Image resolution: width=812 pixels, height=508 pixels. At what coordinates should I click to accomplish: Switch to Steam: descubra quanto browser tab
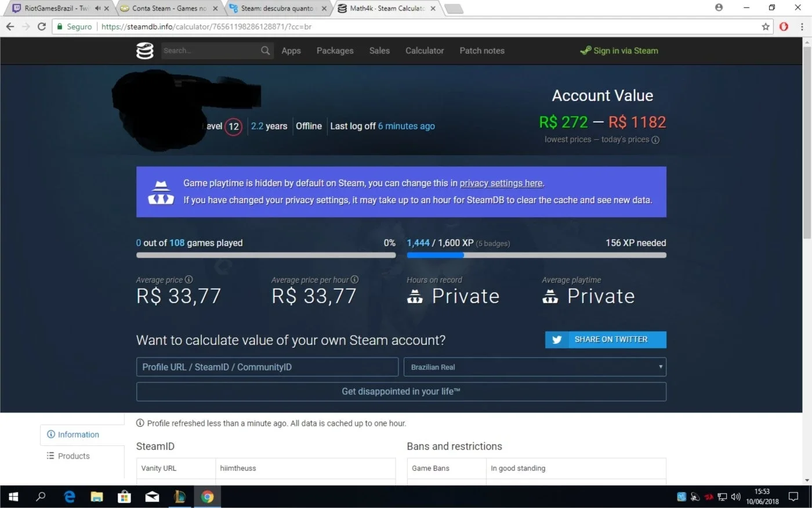[277, 8]
